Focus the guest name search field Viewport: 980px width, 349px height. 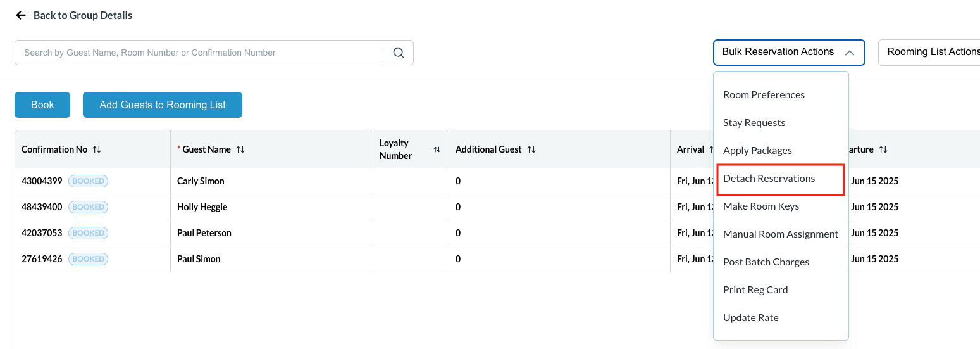[199, 53]
